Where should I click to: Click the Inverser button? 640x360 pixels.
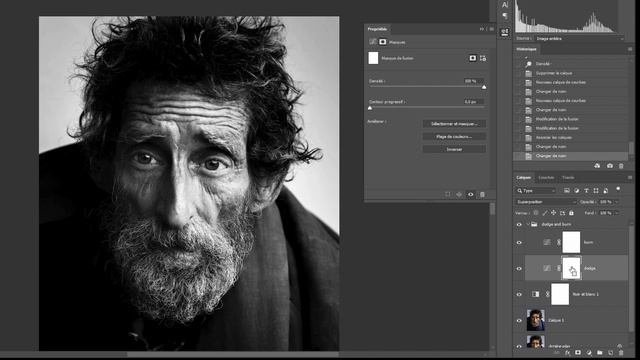point(454,149)
